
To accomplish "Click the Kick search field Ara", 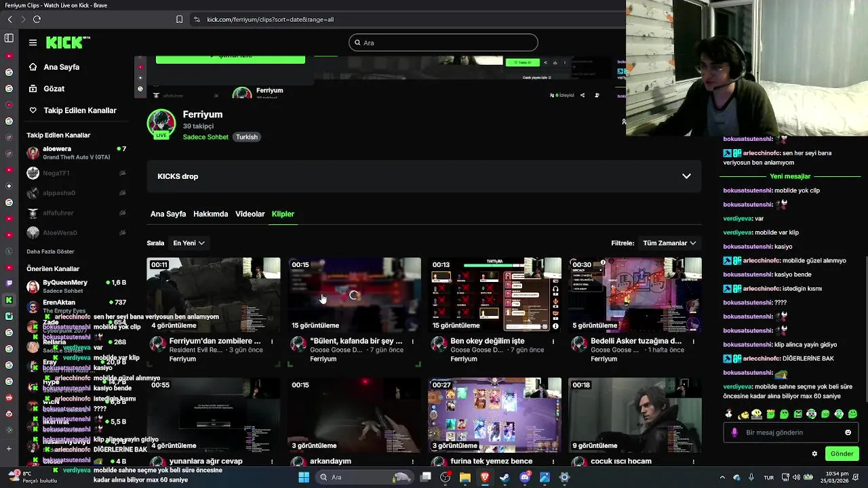I will (443, 43).
